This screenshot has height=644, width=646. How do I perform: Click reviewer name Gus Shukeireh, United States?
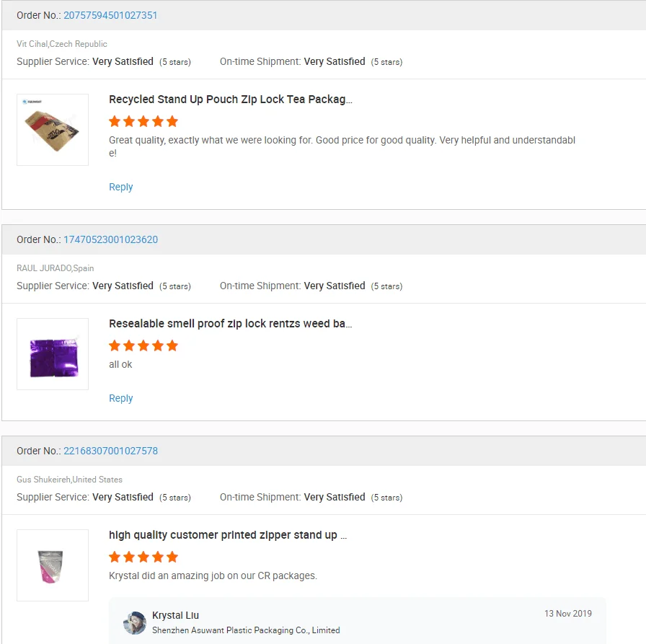tap(69, 480)
